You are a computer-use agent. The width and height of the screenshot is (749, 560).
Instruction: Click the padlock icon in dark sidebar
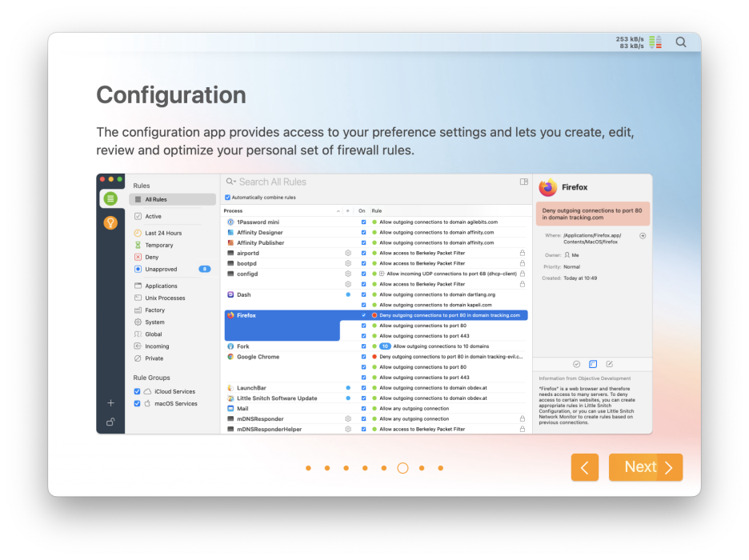click(x=110, y=422)
